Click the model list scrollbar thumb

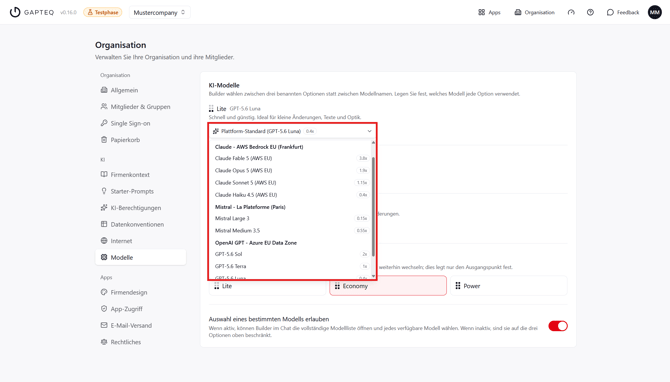click(373, 206)
